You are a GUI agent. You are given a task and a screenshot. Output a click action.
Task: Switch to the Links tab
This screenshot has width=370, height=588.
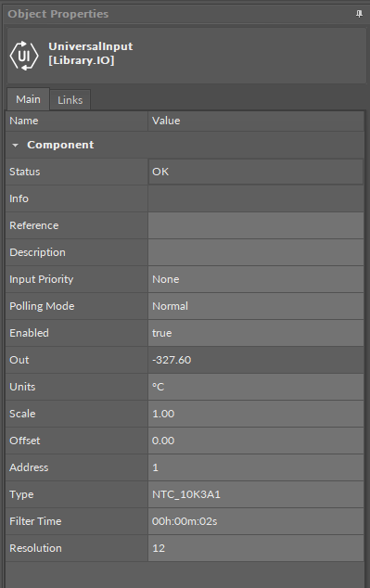(x=70, y=100)
